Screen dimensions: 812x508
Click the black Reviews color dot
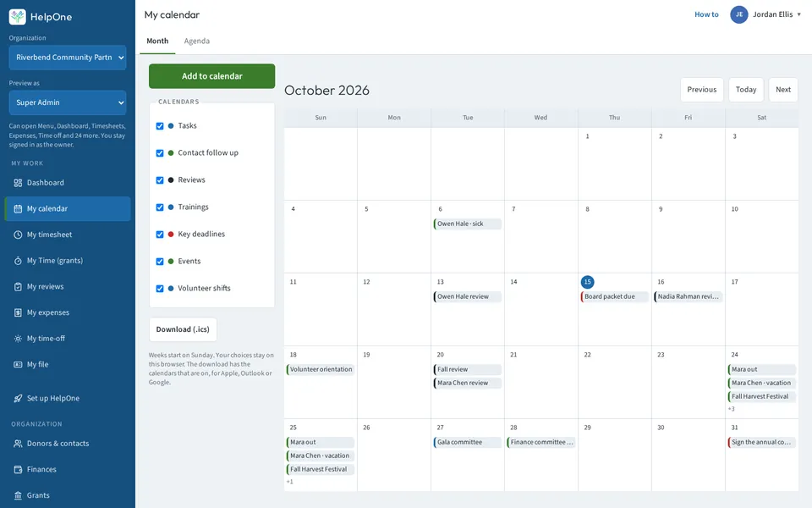point(171,179)
